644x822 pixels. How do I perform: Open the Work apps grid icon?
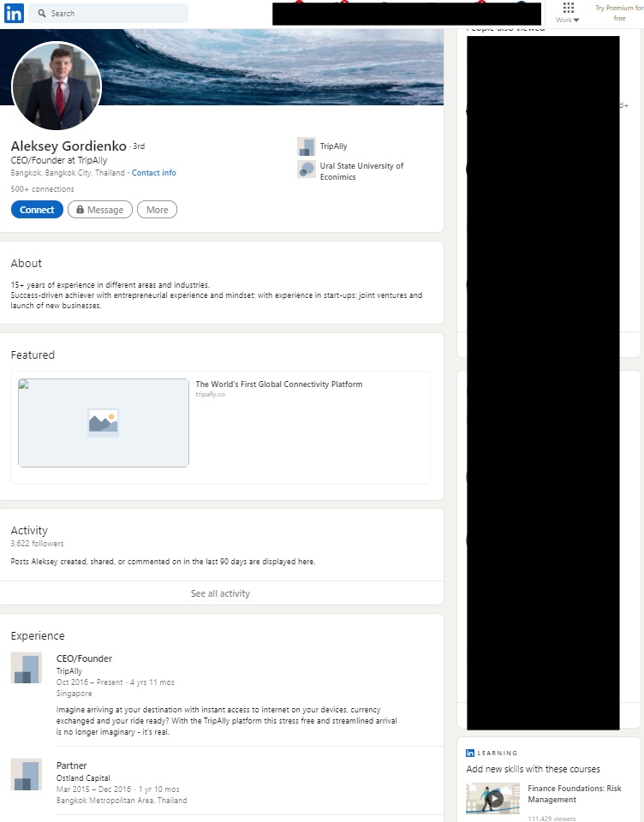point(568,8)
